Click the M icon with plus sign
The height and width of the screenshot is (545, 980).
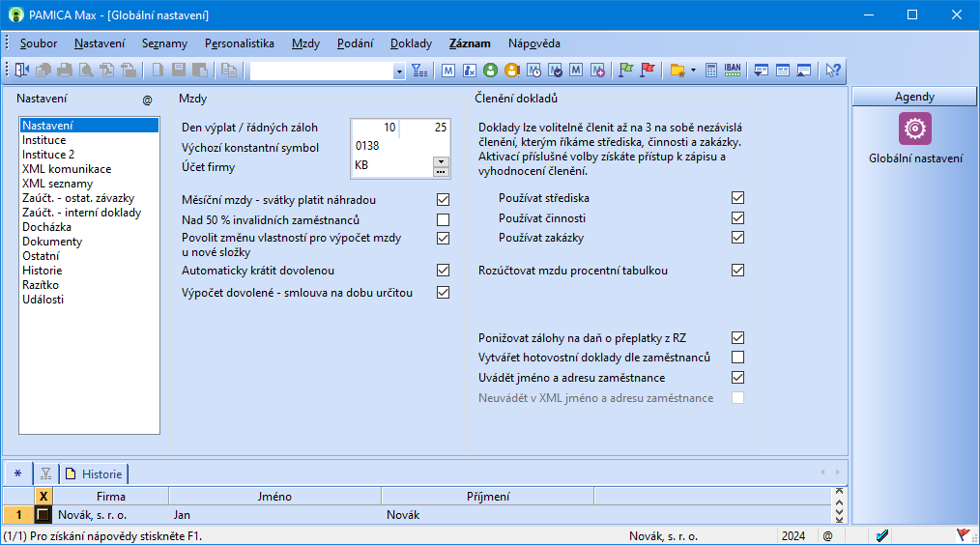[597, 71]
